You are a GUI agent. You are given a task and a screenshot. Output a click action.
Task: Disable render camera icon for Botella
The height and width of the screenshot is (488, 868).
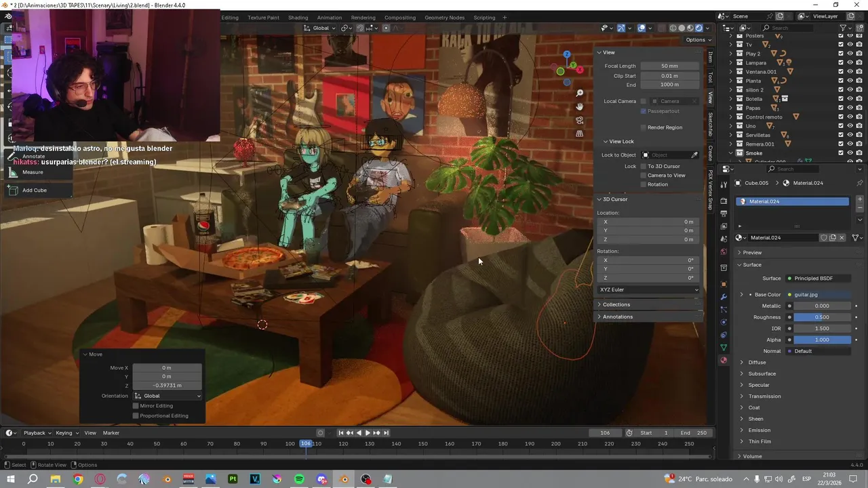pos(859,99)
